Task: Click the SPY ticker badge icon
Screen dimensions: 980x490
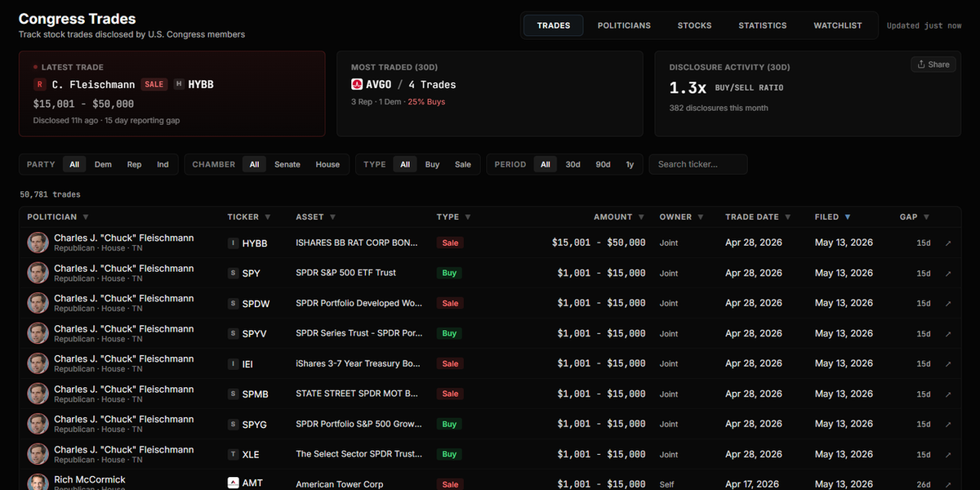Action: click(234, 274)
